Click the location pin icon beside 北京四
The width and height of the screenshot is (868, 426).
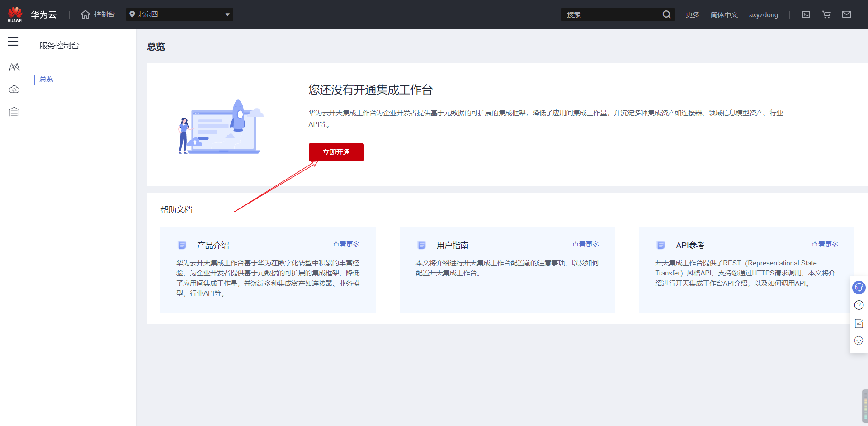coord(132,14)
